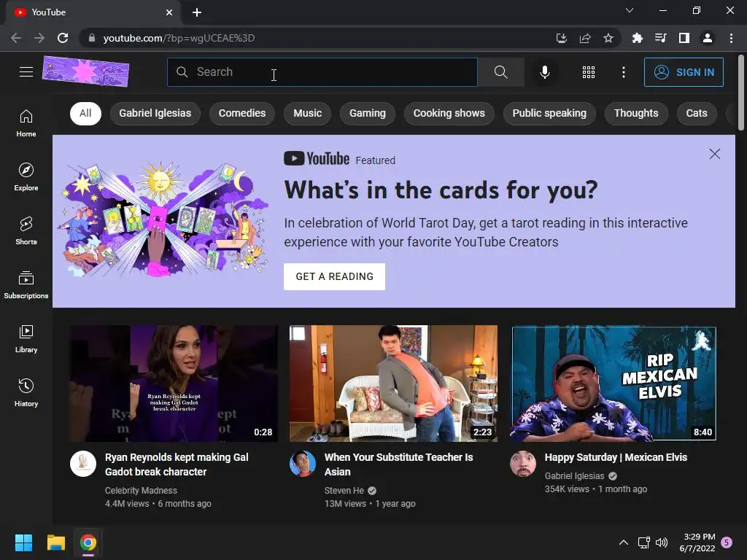Expand the tab search dropdown arrow
The height and width of the screenshot is (560, 747).
pyautogui.click(x=630, y=10)
